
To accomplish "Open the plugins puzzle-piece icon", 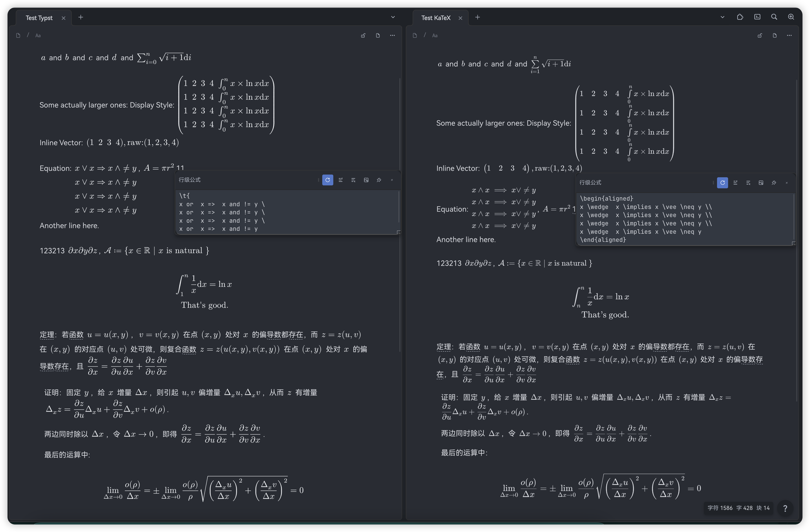I will (x=740, y=17).
